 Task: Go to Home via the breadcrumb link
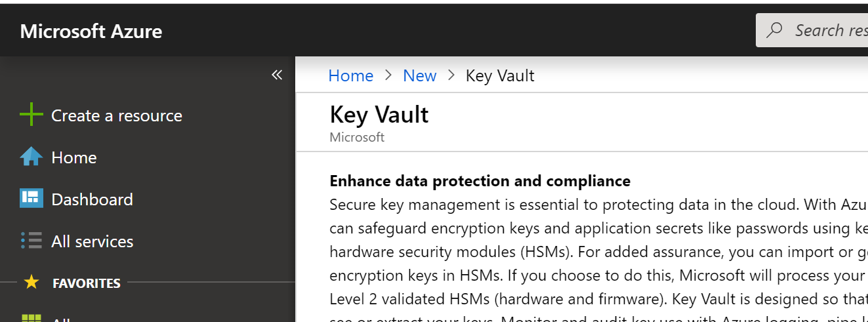[350, 75]
